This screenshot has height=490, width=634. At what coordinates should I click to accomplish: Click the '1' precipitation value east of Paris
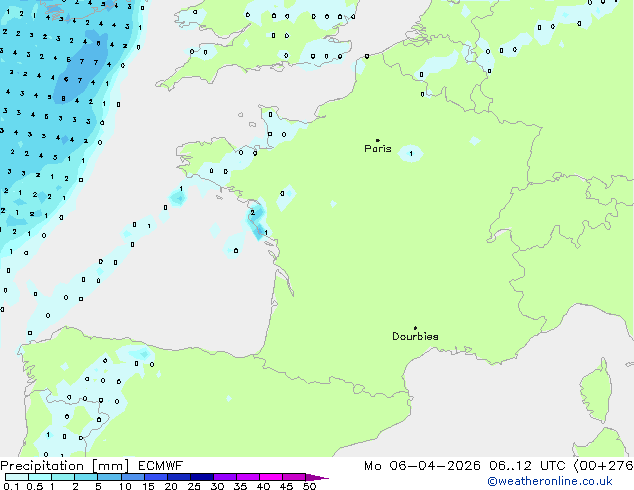pyautogui.click(x=411, y=154)
